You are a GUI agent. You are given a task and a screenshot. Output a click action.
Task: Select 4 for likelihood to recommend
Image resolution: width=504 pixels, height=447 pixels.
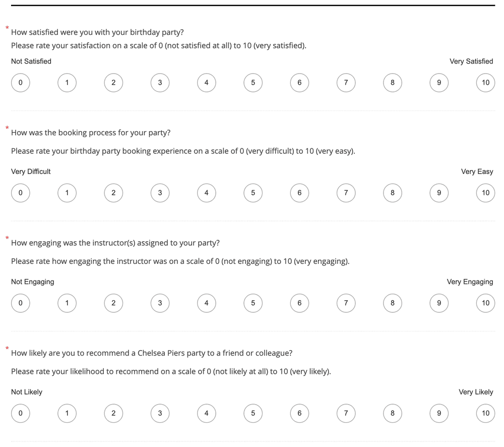point(206,413)
